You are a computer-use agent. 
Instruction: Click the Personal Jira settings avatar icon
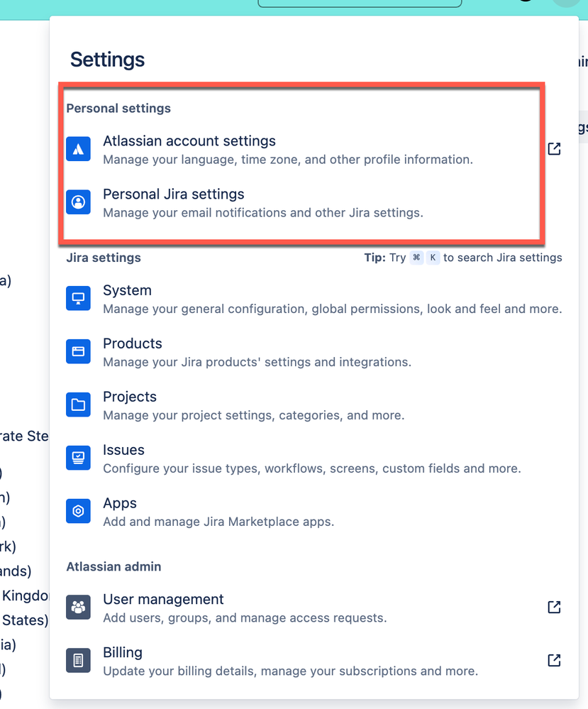(x=78, y=202)
